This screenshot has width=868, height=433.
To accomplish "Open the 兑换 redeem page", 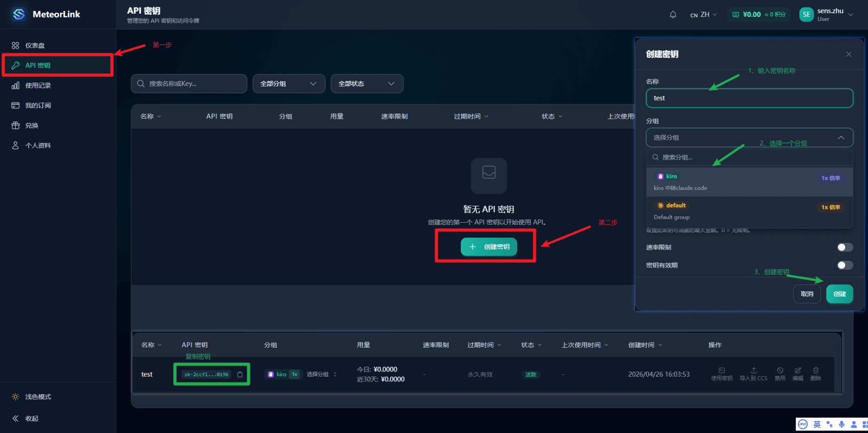I will [x=58, y=125].
